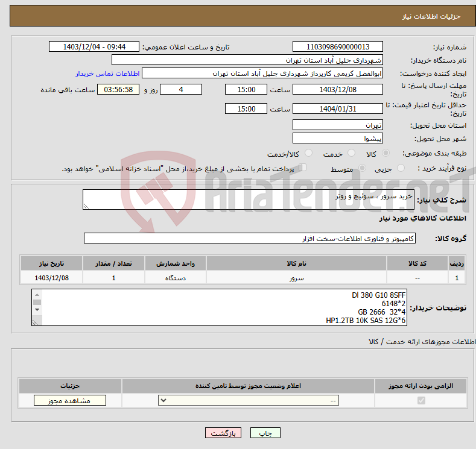
Task: Toggle the اسناد خزانه اسلامی payment checkbox
Action: tap(303, 168)
